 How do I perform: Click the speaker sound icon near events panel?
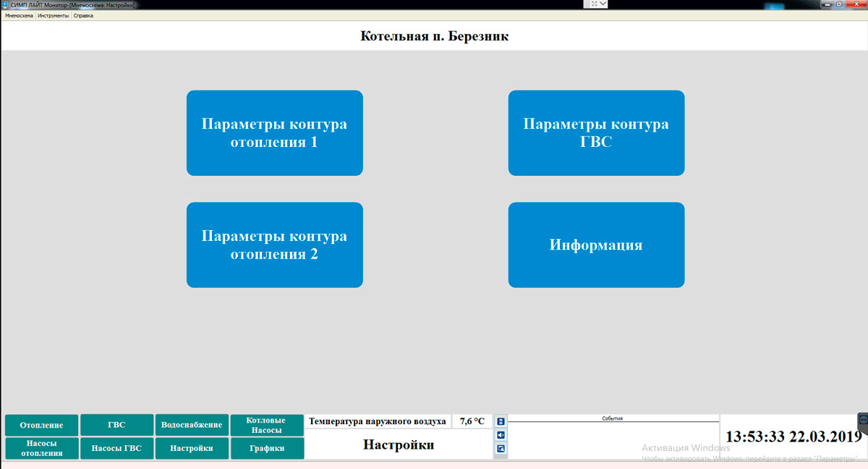(x=501, y=435)
